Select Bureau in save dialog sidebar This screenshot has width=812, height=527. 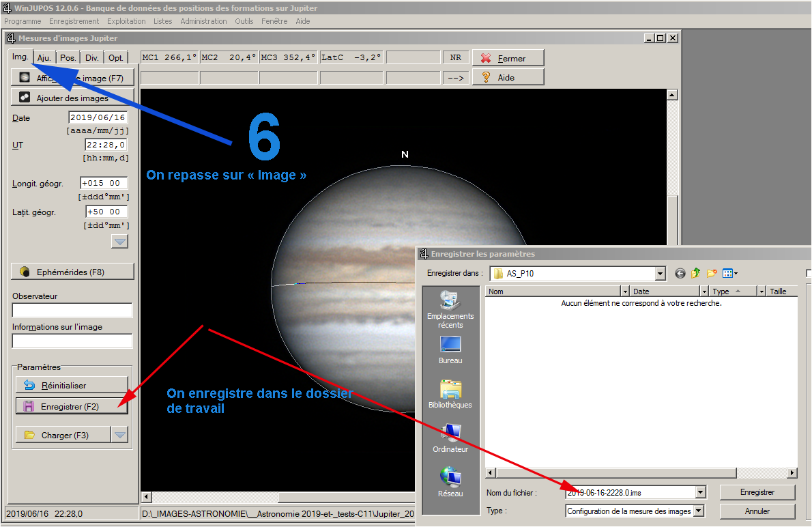click(x=450, y=350)
